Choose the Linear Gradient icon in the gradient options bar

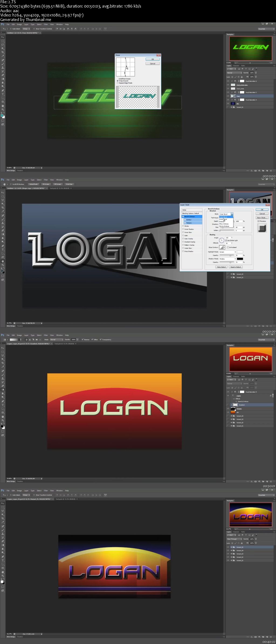pos(26,340)
